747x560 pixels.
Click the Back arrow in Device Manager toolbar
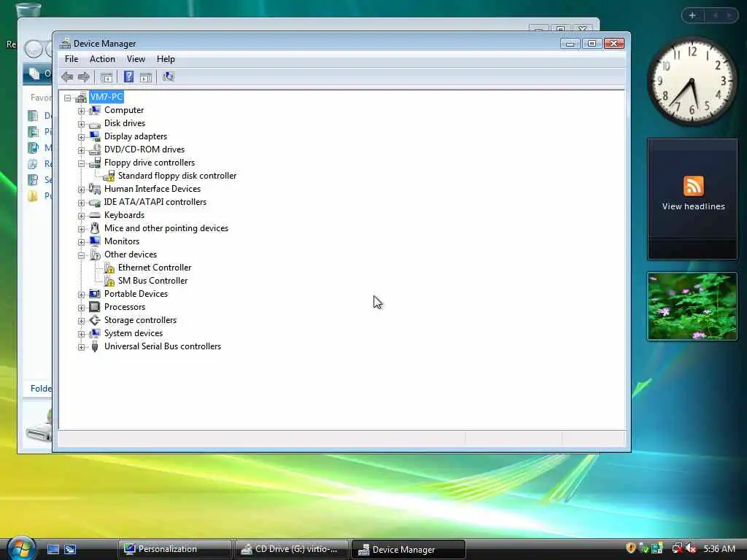click(x=67, y=77)
